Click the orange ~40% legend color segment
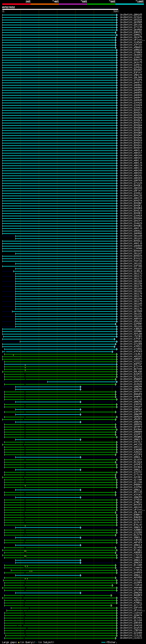The image size is (146, 644). (x=45, y=4)
